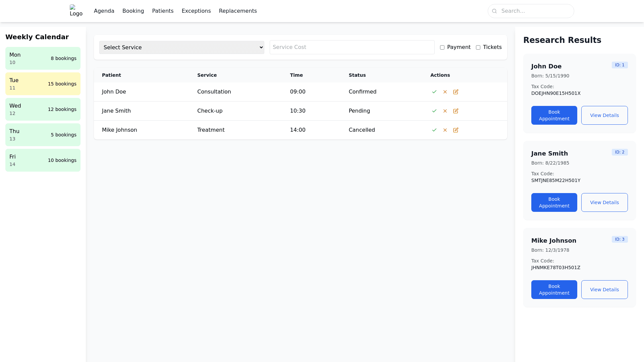Open the Agenda menu item
This screenshot has height=362, width=644.
[x=104, y=11]
